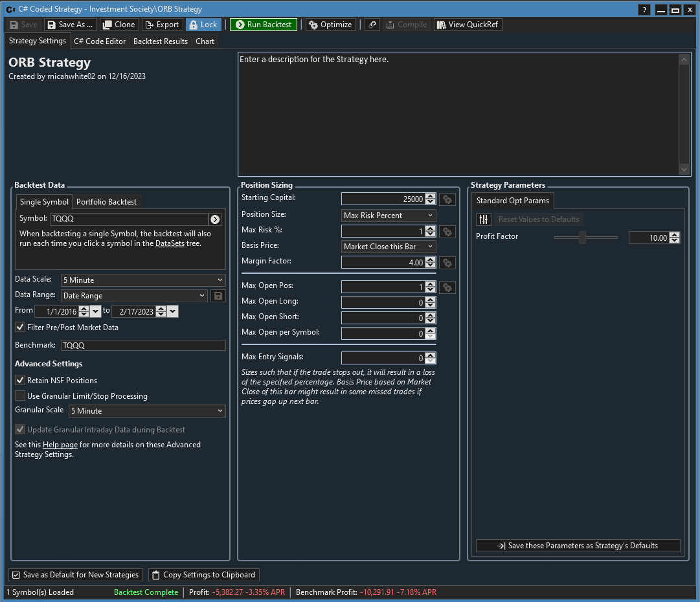
Task: Uncheck Retain NSF Positions
Action: 20,381
